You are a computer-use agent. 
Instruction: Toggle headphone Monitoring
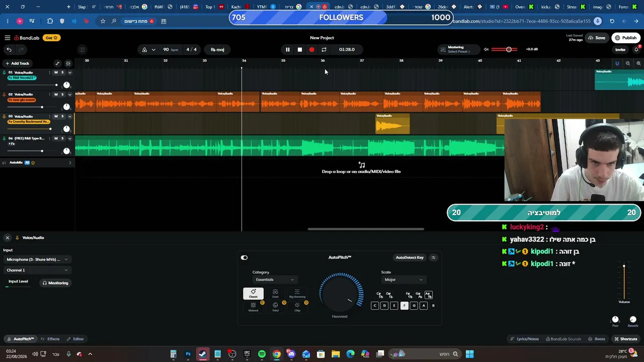click(55, 283)
